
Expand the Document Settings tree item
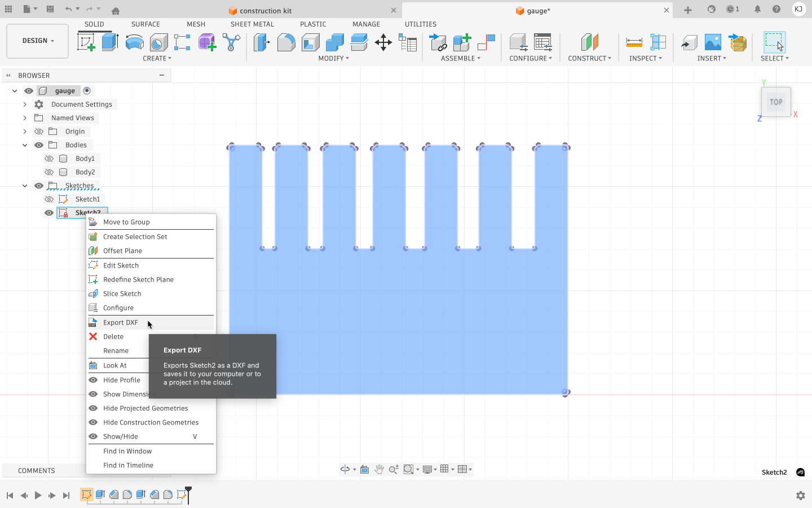(x=24, y=104)
